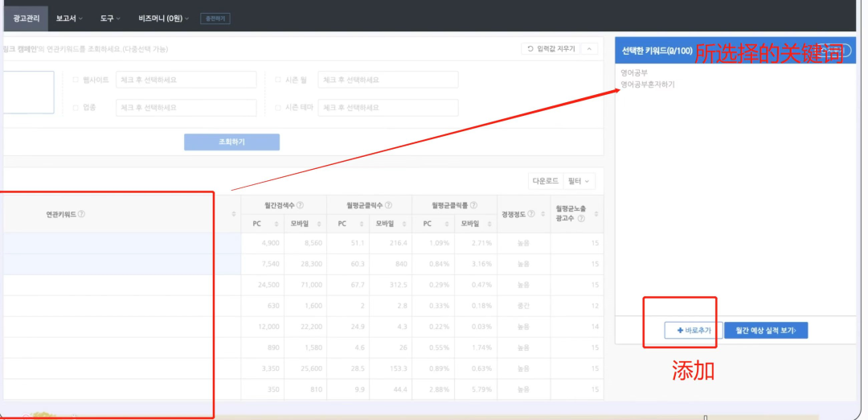Check the 업종 checkbox
This screenshot has width=868, height=420.
(x=76, y=108)
